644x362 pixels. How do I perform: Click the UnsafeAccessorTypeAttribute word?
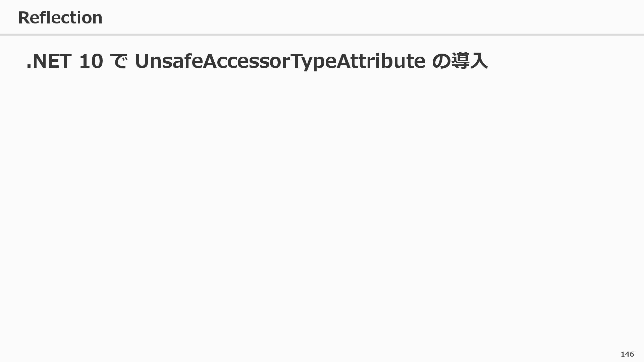[280, 61]
